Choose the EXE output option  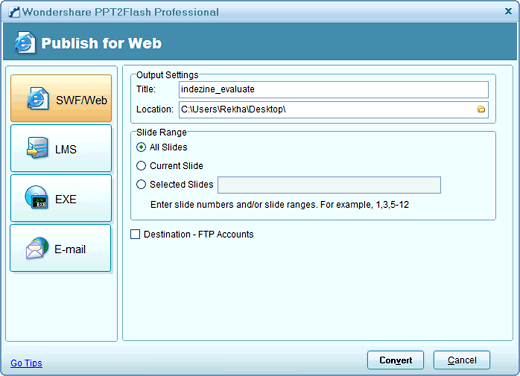tap(61, 198)
